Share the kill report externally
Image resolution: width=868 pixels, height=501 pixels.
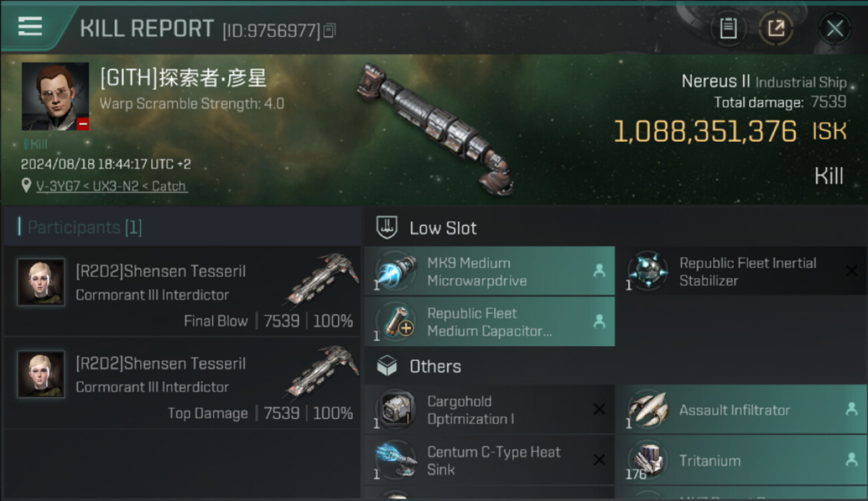[x=776, y=29]
